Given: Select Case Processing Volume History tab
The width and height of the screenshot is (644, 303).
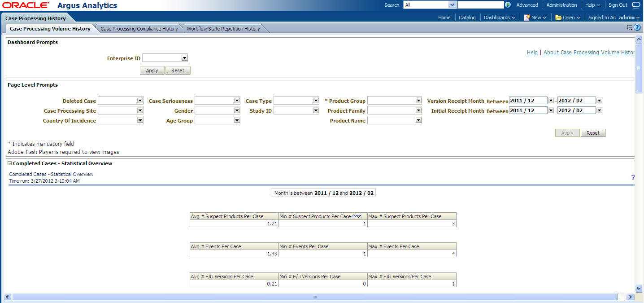Looking at the screenshot, I should pos(50,29).
